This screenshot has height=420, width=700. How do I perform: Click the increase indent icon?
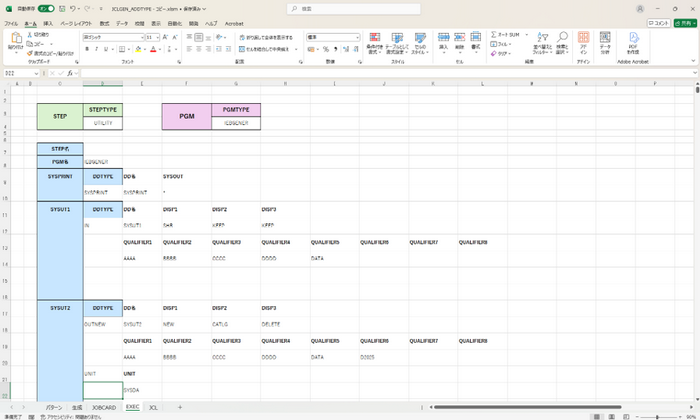[228, 49]
